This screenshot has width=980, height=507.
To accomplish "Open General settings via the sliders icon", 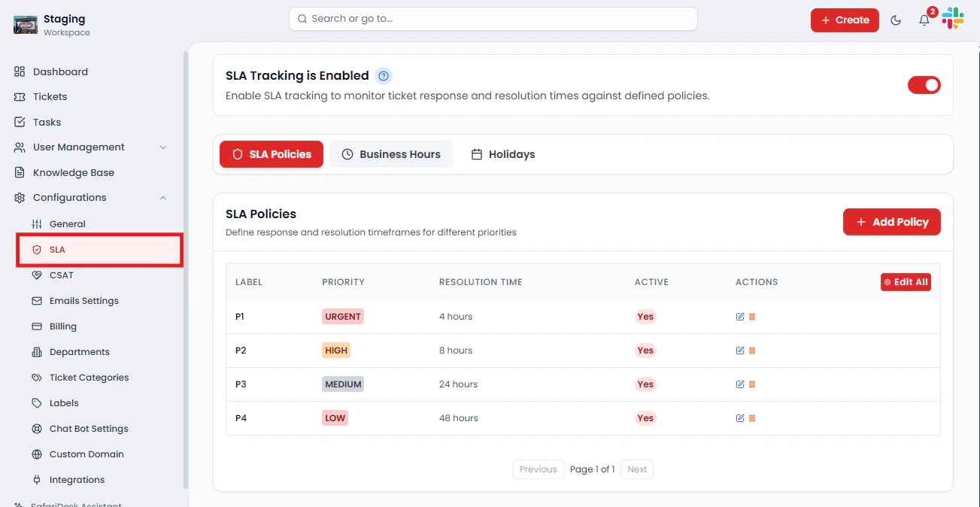I will coord(36,224).
